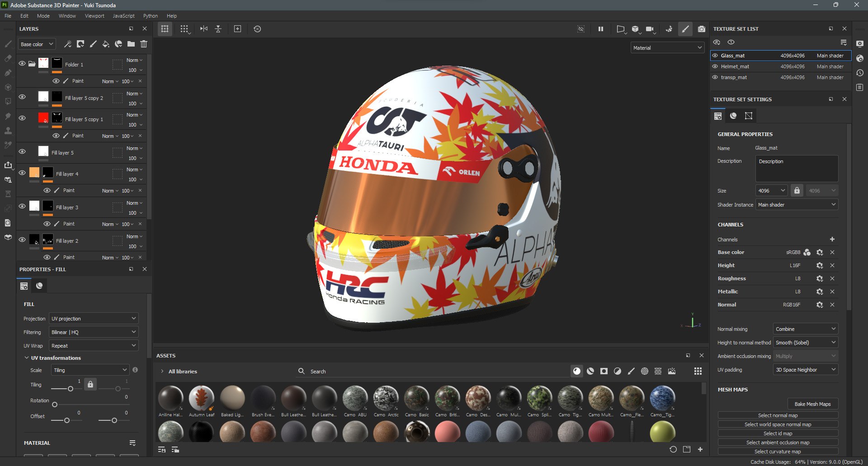The width and height of the screenshot is (868, 466).
Task: Select the Clone stamp tool in left toolbar
Action: click(8, 131)
